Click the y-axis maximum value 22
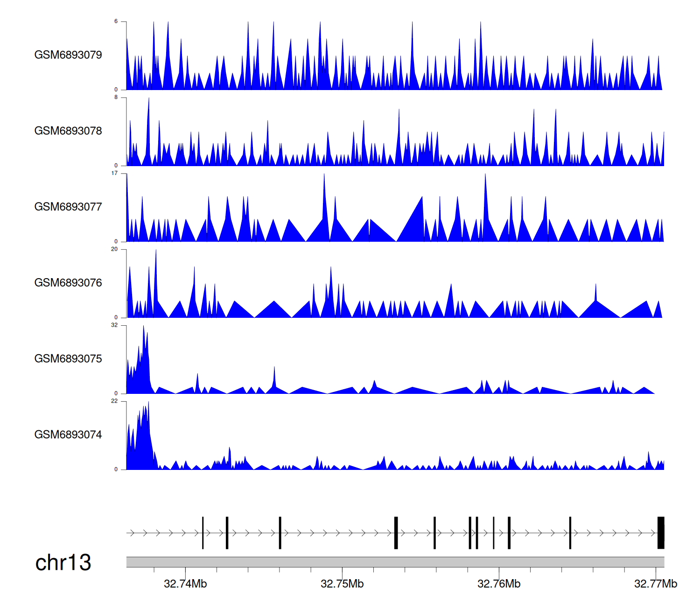The height and width of the screenshot is (616, 700). pos(114,401)
